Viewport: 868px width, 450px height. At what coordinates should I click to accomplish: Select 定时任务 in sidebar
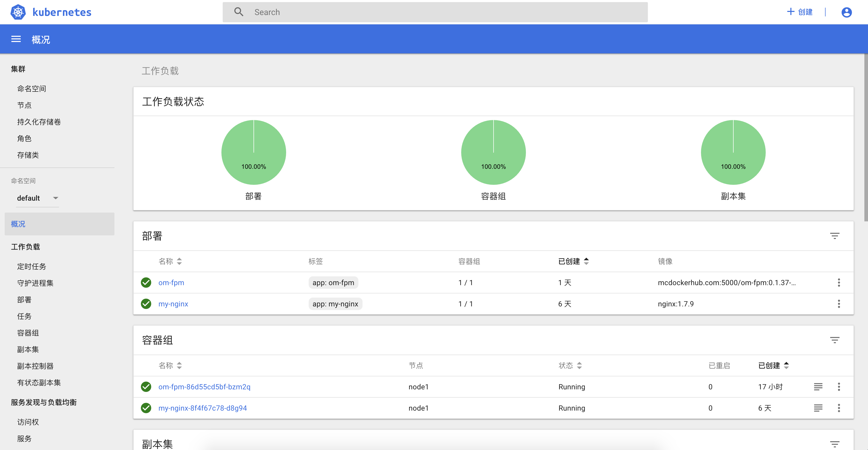32,266
